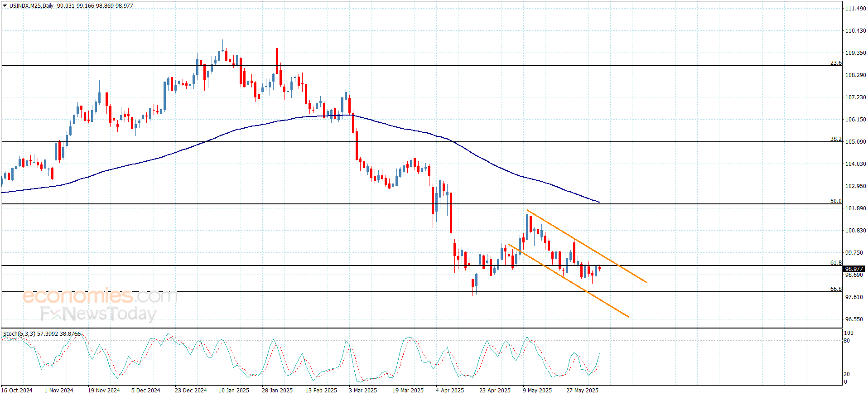Click the stochastic 20 level label

point(847,374)
